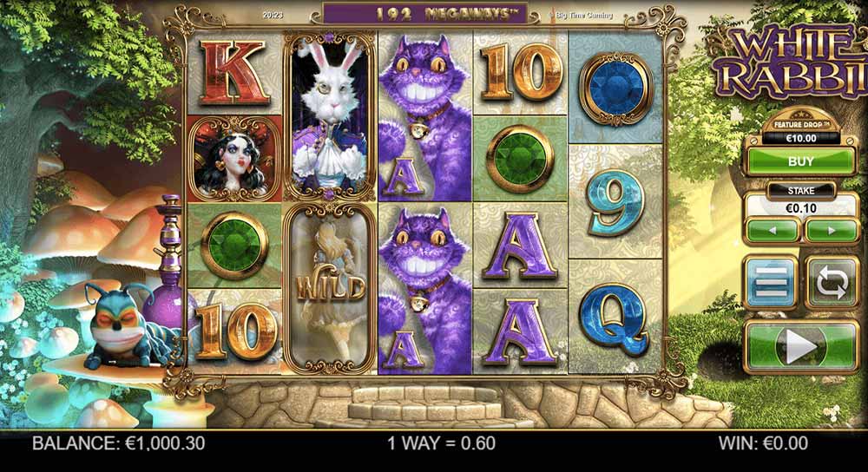868x472 pixels.
Task: Increase stake with the right arrow
Action: [x=832, y=231]
